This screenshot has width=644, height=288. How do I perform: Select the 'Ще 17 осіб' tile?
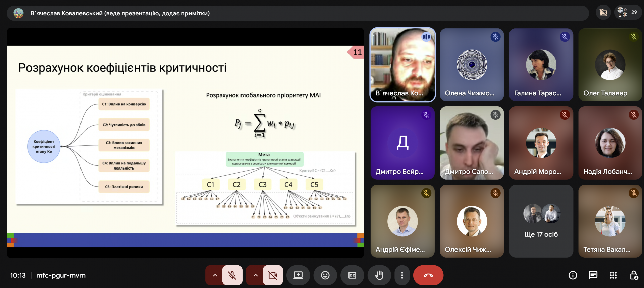pos(541,222)
